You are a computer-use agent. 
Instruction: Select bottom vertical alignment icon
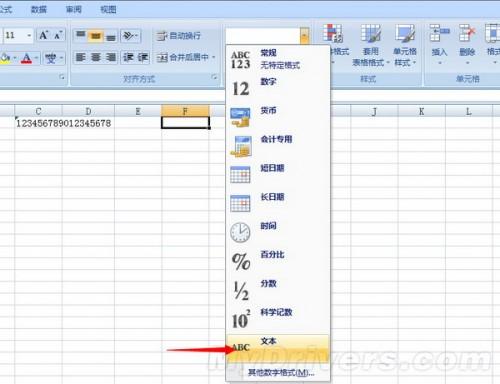(110, 35)
